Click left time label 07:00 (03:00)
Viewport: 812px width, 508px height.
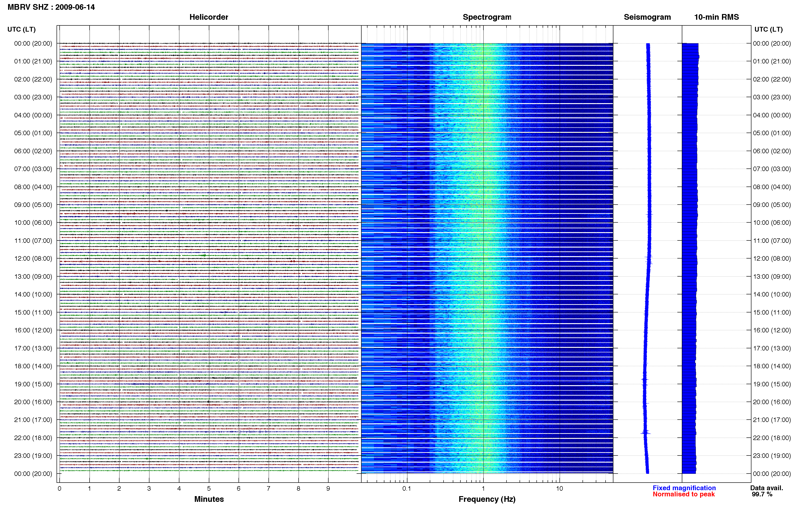coord(33,169)
